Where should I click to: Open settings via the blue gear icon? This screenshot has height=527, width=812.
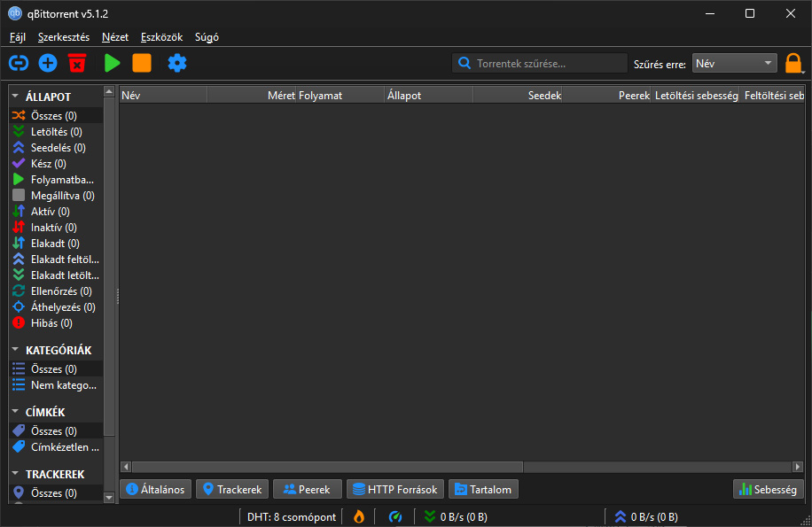(x=177, y=63)
